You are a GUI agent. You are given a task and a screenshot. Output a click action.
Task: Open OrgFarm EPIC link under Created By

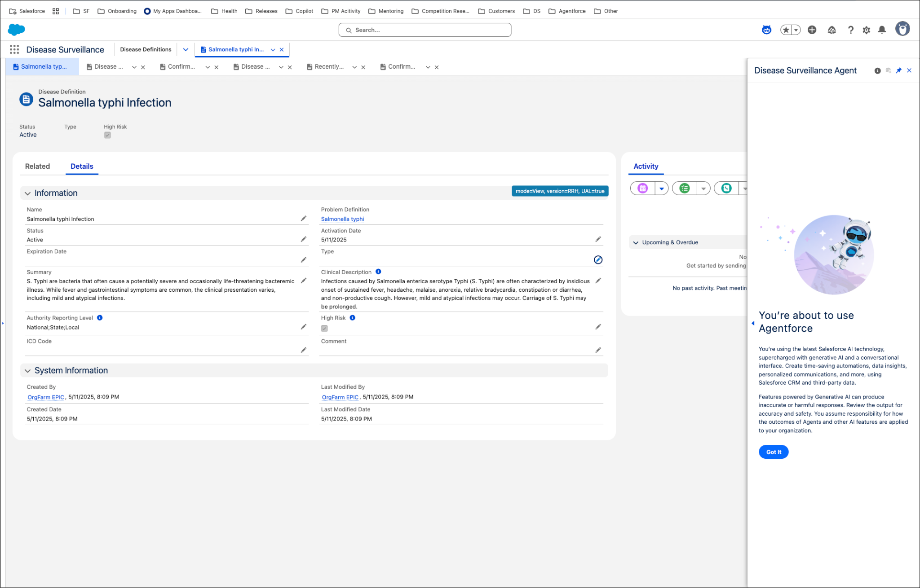coord(46,397)
